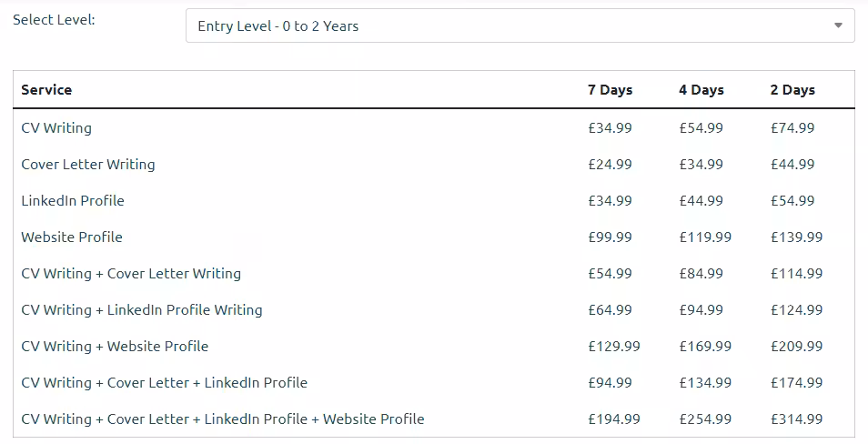This screenshot has width=868, height=444.
Task: Select CV Writing + Cover Letter Writing
Action: click(x=131, y=273)
